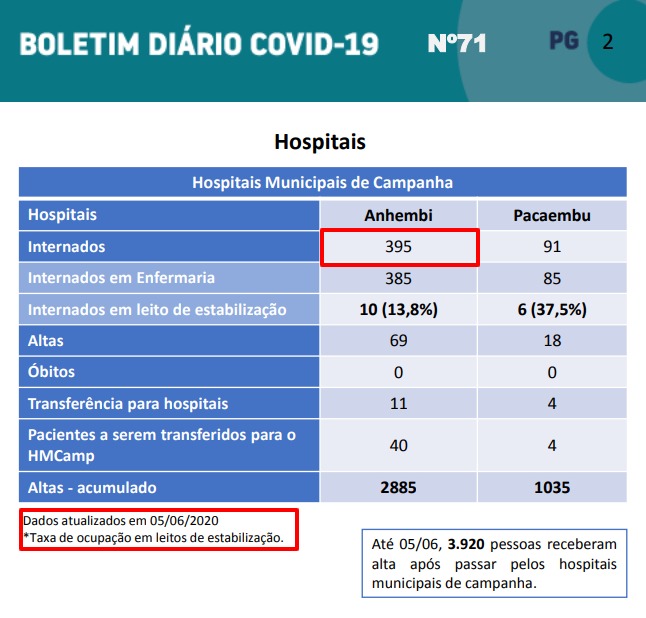Screen dimensions: 646x618
Task: Click 'Dados atualizados em 05/06/2020' note
Action: click(x=121, y=521)
